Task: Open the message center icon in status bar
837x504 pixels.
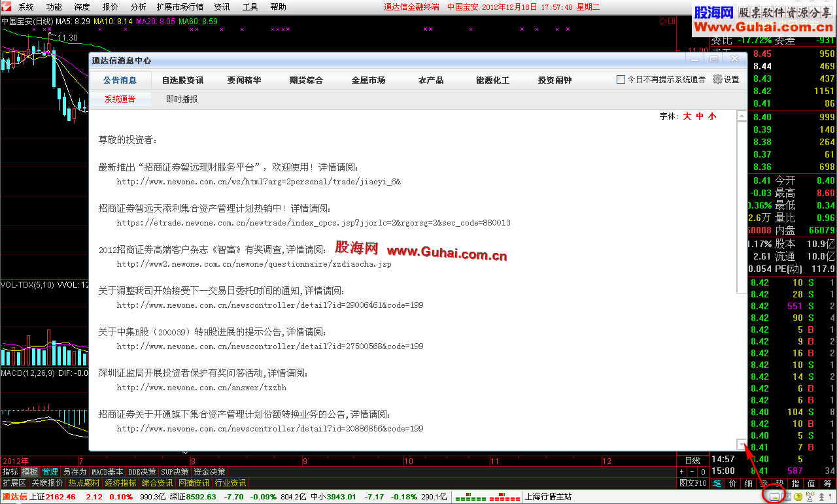Action: 774,497
